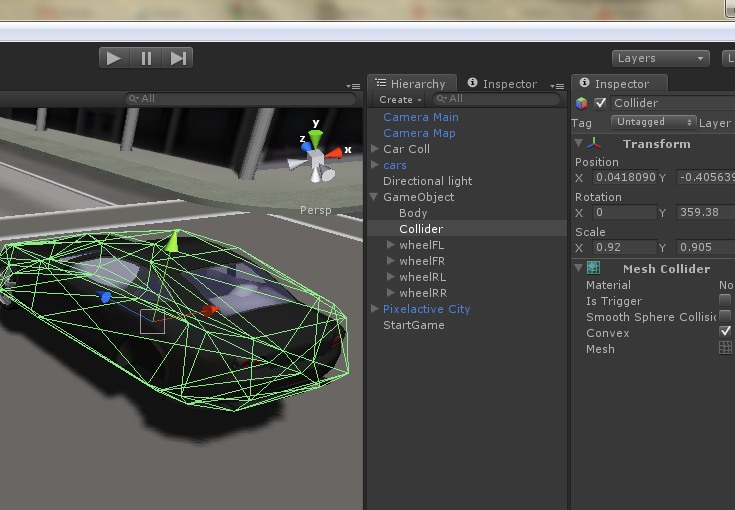
Task: Click the Step frame button
Action: pos(178,58)
